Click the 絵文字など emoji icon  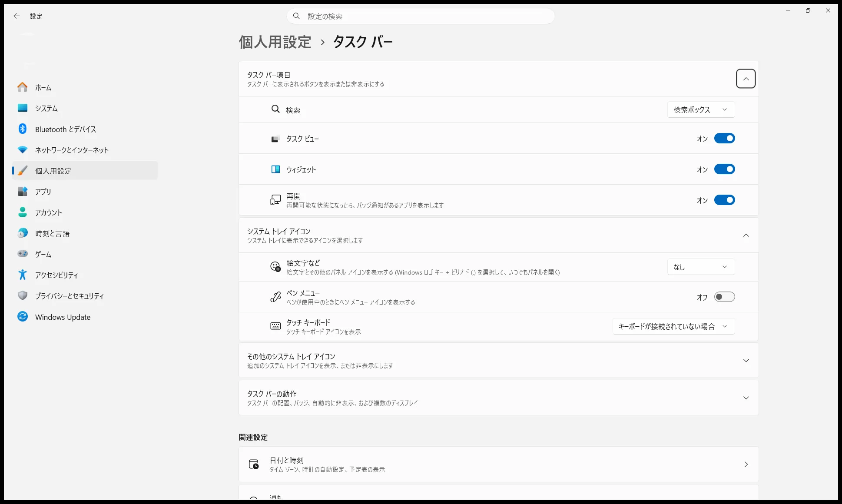(275, 267)
